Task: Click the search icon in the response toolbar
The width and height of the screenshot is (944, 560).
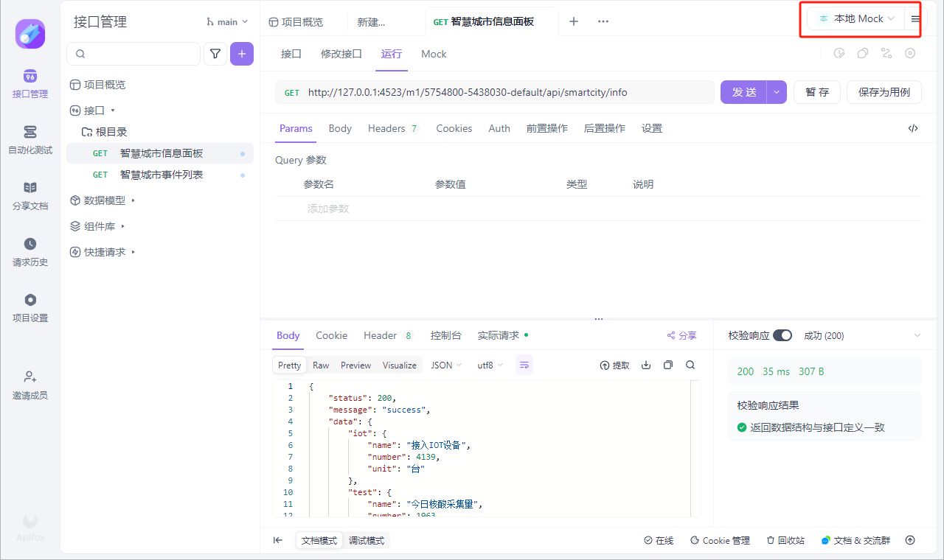Action: point(690,365)
